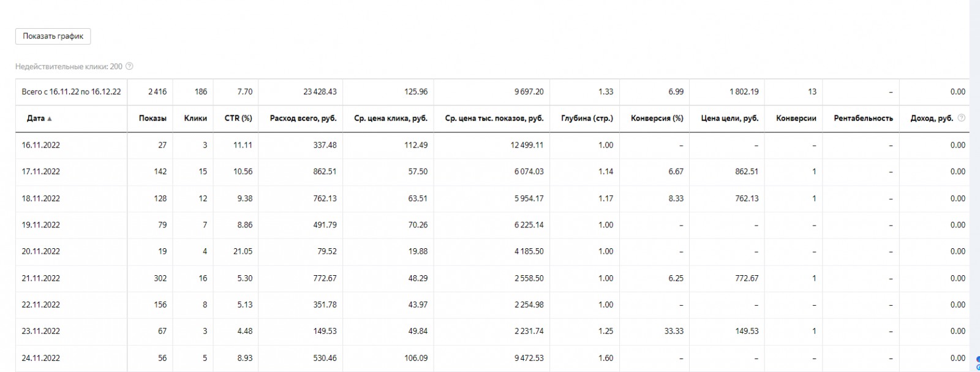
Task: Sort by Ср. цена тыс. показов header
Action: pos(494,118)
